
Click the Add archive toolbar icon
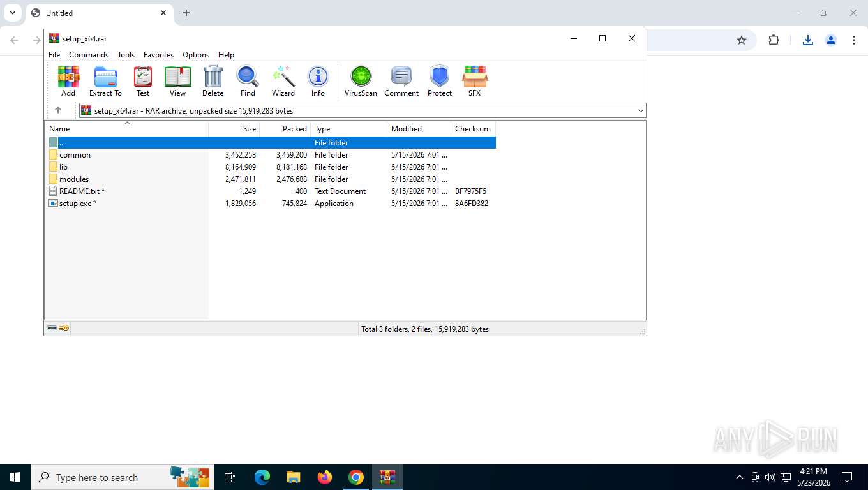click(x=68, y=81)
